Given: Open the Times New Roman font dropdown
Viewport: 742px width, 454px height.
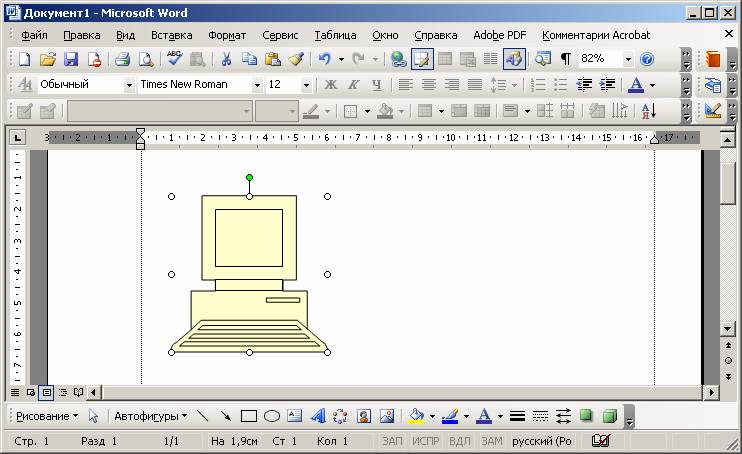Looking at the screenshot, I should tap(257, 85).
